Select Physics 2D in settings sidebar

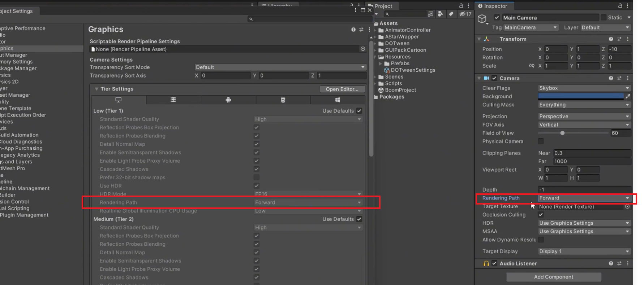(9, 82)
